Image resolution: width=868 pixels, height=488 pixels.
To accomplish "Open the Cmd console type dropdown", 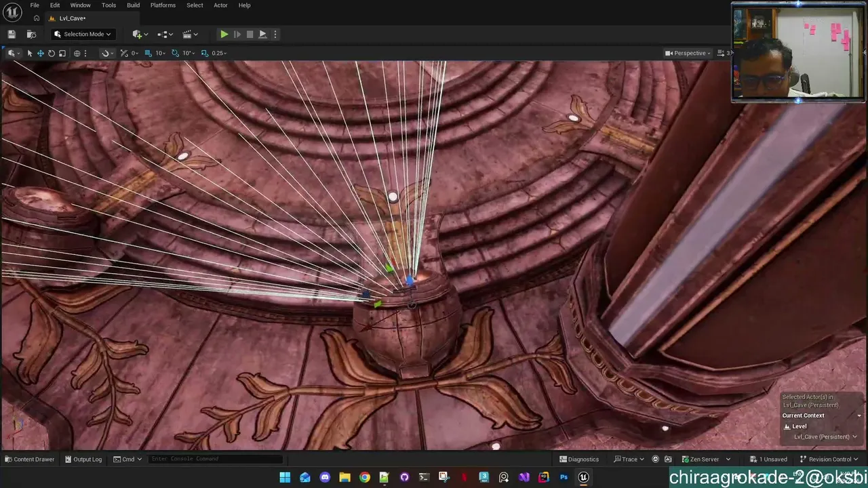I will pyautogui.click(x=127, y=460).
